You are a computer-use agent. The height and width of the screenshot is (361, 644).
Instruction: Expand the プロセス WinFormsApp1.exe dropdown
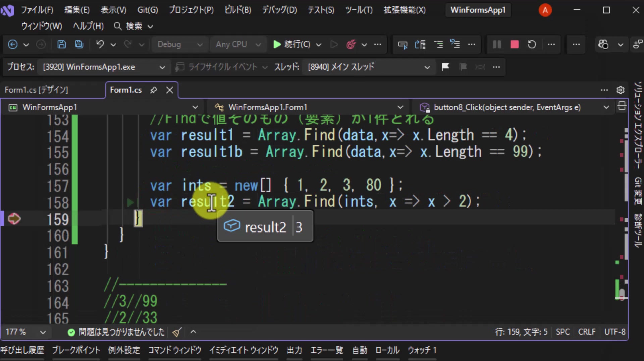pyautogui.click(x=104, y=67)
